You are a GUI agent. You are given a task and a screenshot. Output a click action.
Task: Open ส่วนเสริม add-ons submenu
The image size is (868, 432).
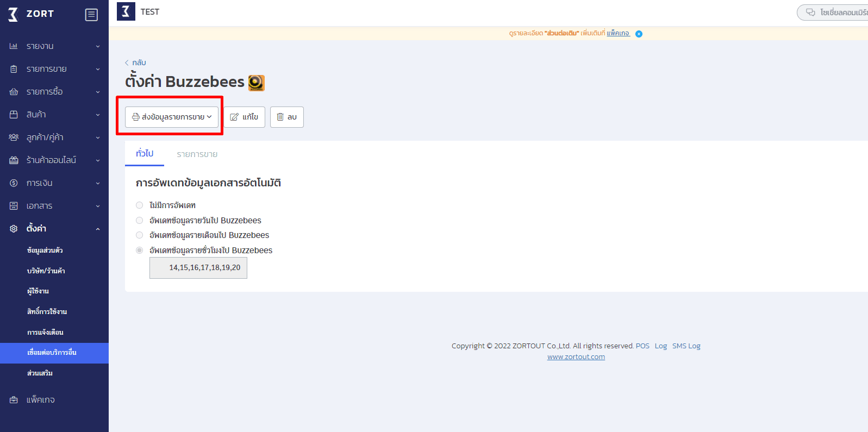click(40, 373)
